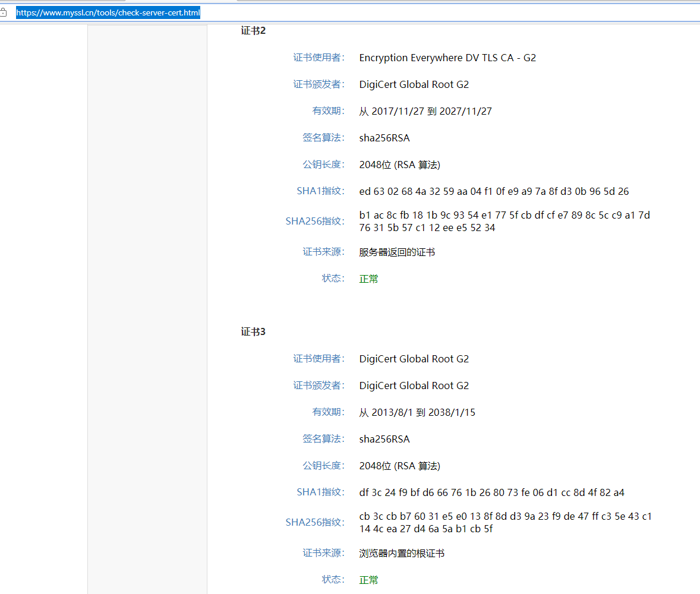
Task: Click certificate 3 label '证书使用者:'
Action: [x=319, y=359]
